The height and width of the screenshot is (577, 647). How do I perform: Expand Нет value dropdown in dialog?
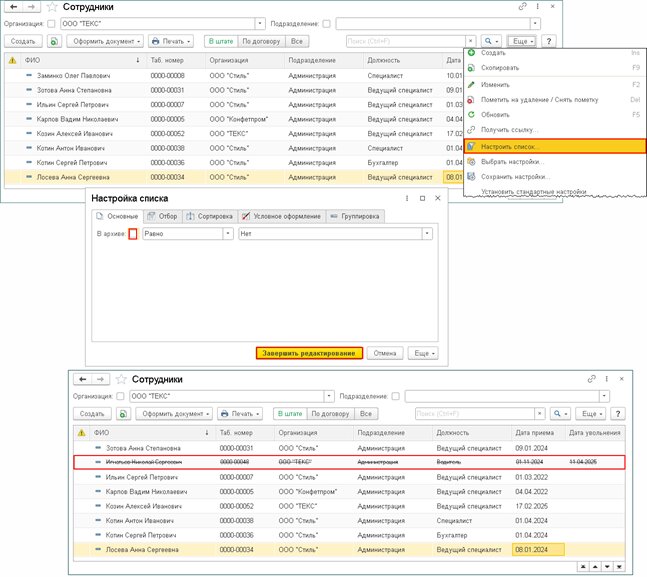point(427,234)
